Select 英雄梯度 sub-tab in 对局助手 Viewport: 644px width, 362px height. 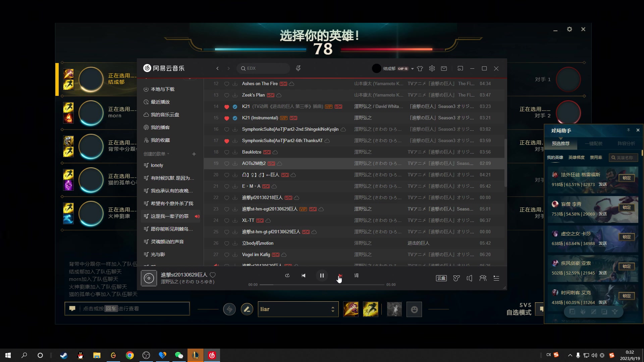coord(576,158)
